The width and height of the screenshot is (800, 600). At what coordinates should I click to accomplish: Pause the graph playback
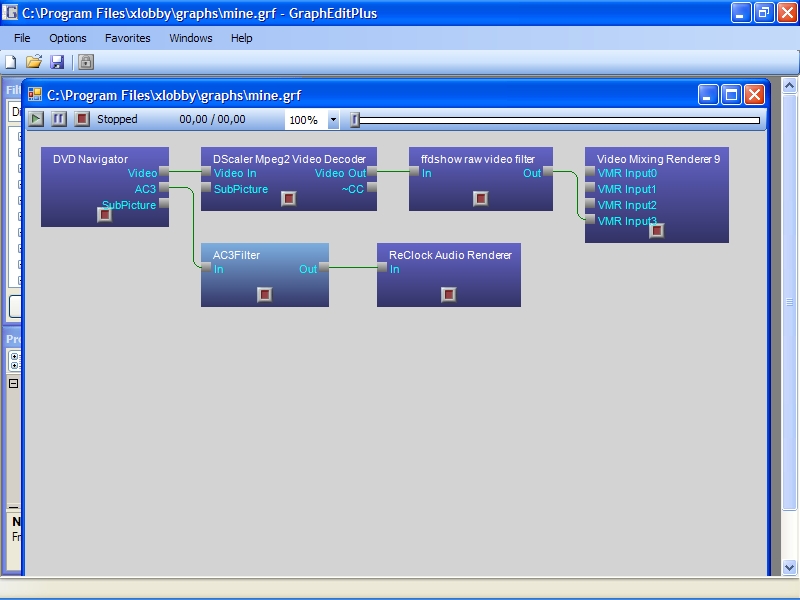click(x=59, y=119)
